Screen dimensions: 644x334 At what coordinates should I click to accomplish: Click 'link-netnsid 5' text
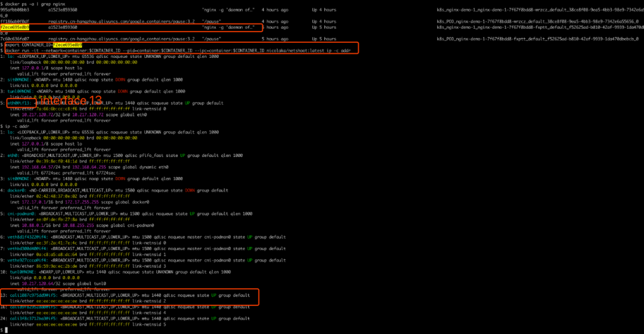point(149,324)
